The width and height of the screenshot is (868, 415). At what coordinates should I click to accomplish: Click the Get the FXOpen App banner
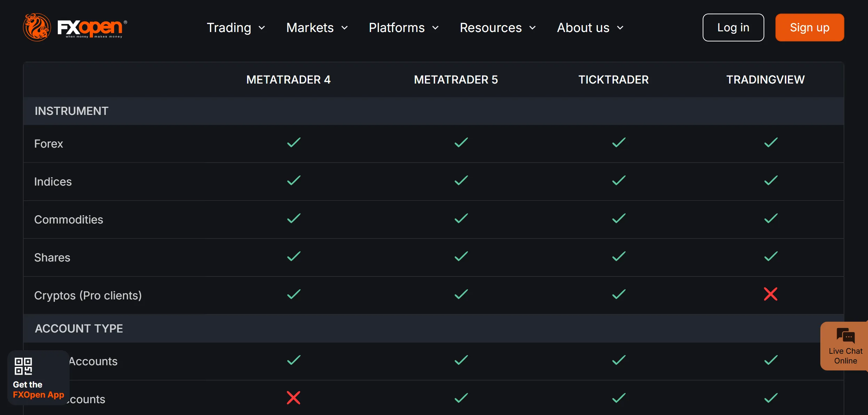tap(38, 378)
